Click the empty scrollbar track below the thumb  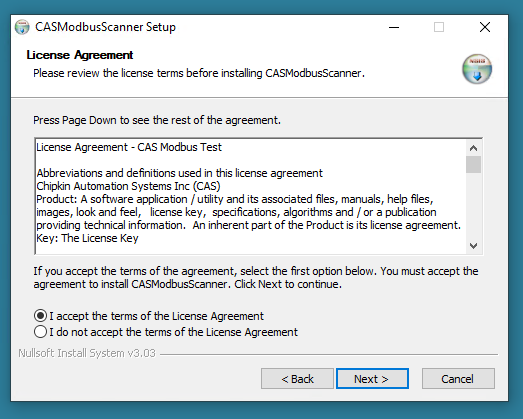point(473,205)
